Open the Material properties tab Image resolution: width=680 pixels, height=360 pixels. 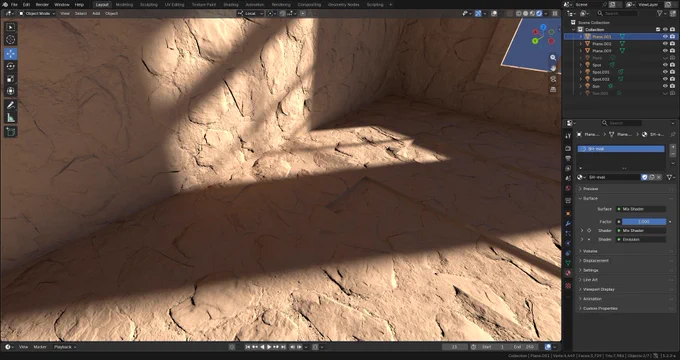pos(568,273)
